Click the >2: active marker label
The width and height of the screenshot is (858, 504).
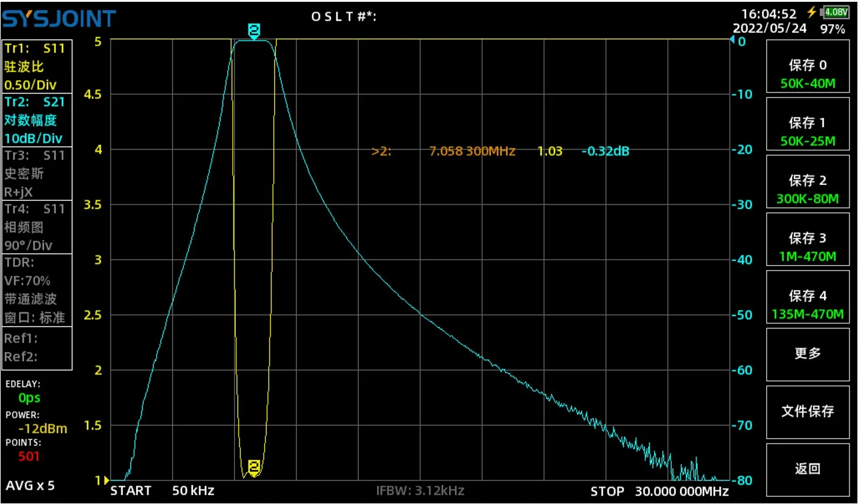click(381, 151)
